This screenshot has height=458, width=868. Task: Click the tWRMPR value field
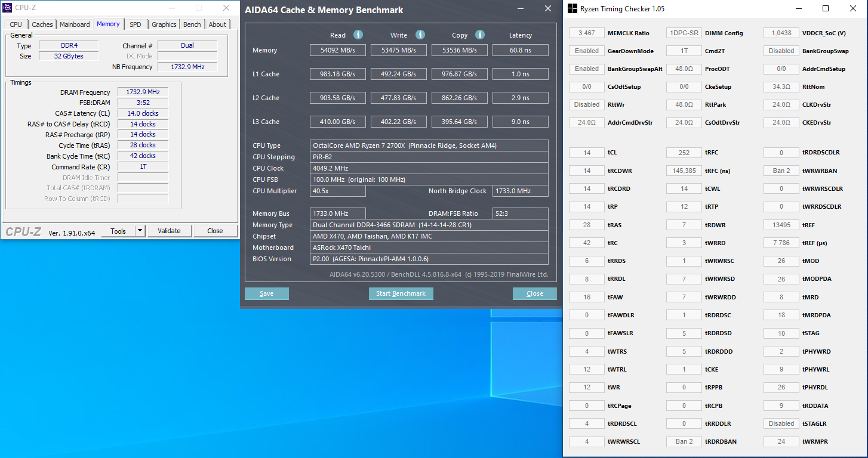pos(781,441)
